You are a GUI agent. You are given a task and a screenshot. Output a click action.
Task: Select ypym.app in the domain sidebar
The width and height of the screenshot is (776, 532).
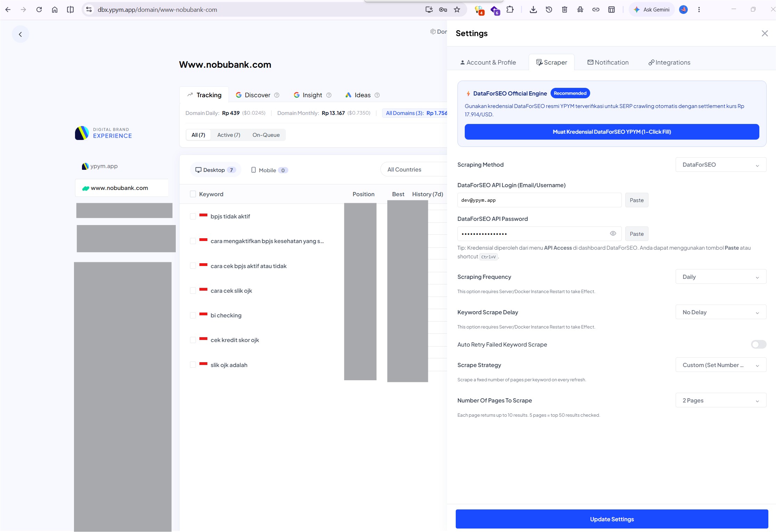click(100, 166)
